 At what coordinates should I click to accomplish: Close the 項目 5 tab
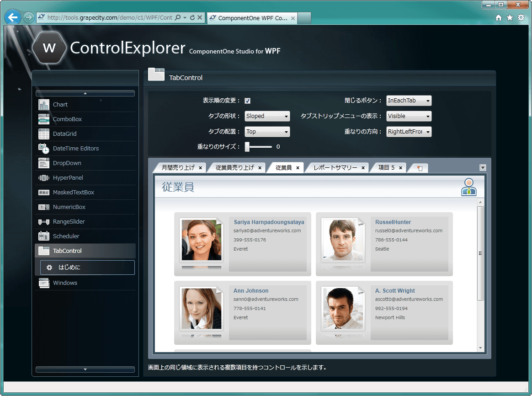point(401,168)
